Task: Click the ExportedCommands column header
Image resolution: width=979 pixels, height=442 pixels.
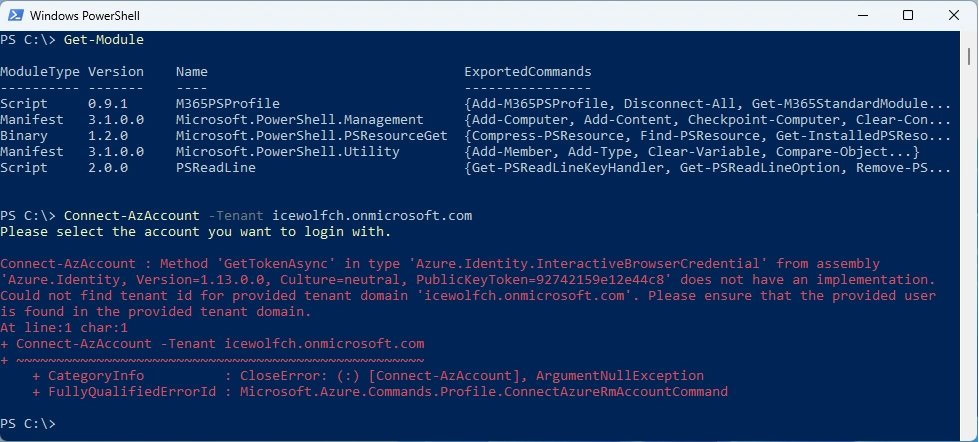Action: pos(528,72)
